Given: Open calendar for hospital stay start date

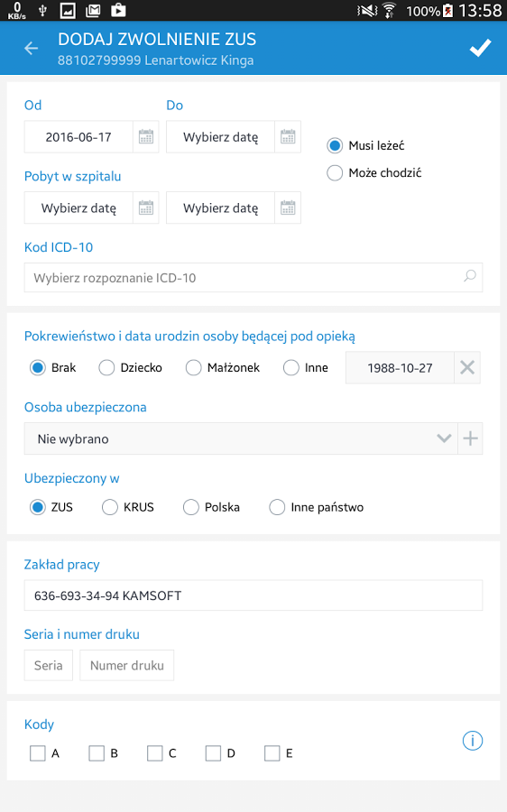Looking at the screenshot, I should tap(146, 208).
